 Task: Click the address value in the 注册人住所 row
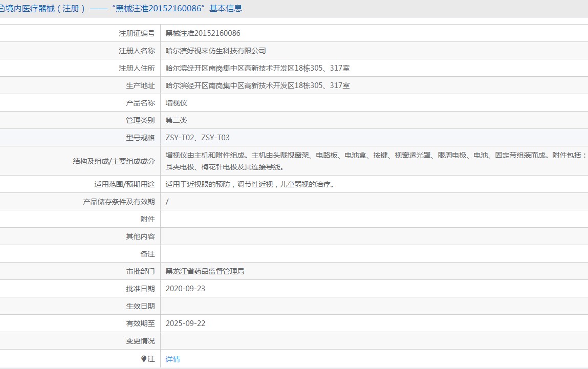coord(257,68)
